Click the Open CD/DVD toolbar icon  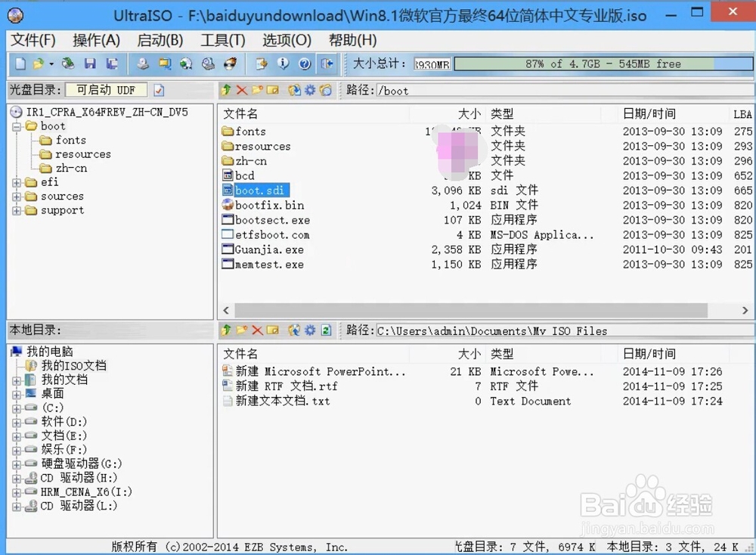68,64
